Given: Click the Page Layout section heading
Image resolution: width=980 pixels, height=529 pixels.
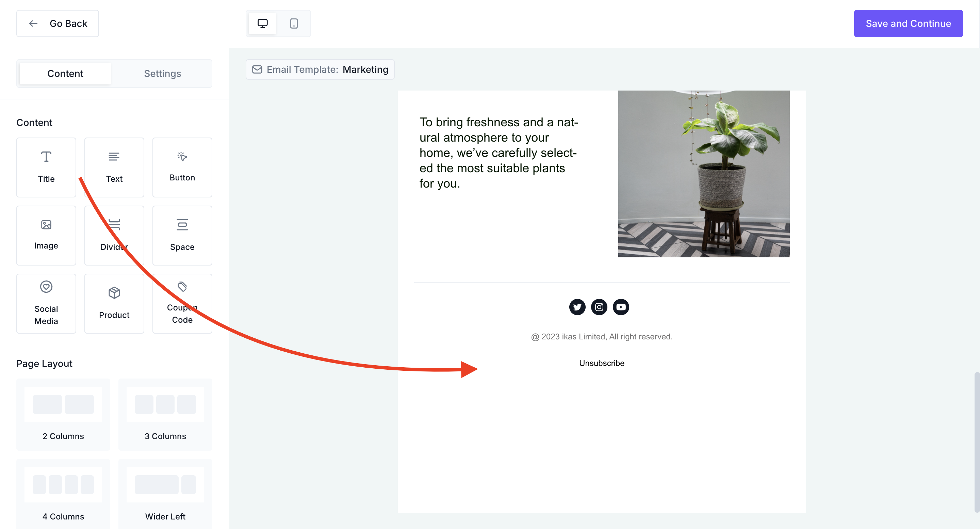Looking at the screenshot, I should tap(44, 364).
